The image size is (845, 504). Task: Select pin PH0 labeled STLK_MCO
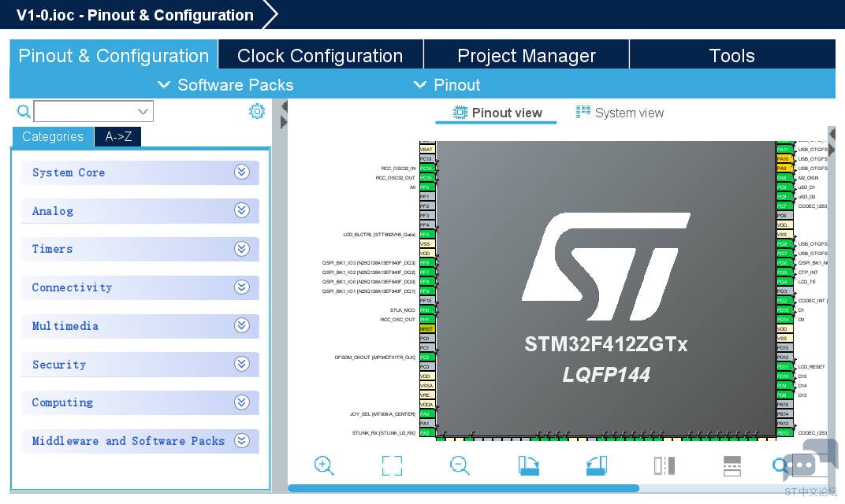(426, 309)
